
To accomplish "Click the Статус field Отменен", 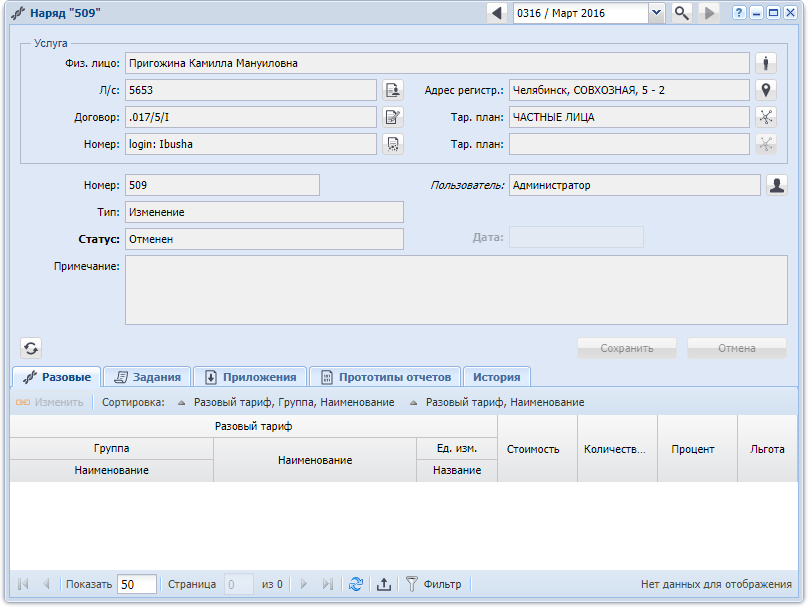I will [x=264, y=239].
